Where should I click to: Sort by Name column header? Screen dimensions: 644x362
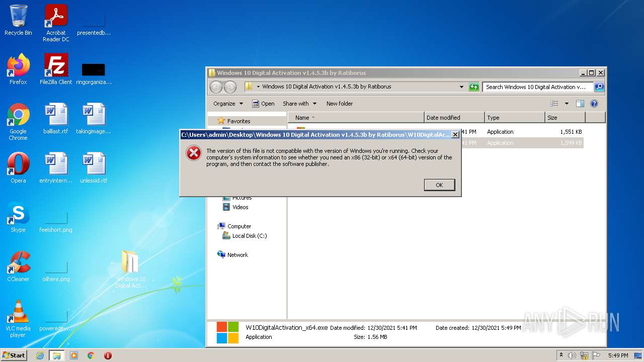point(356,118)
